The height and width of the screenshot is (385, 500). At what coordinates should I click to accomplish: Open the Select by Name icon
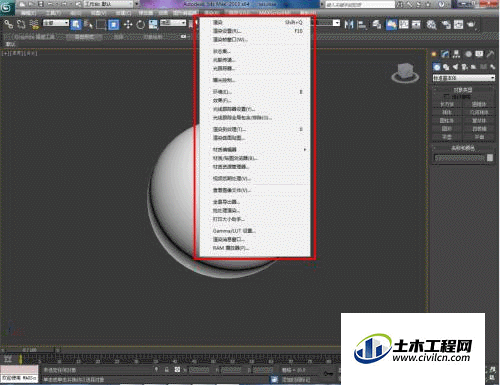coord(88,24)
